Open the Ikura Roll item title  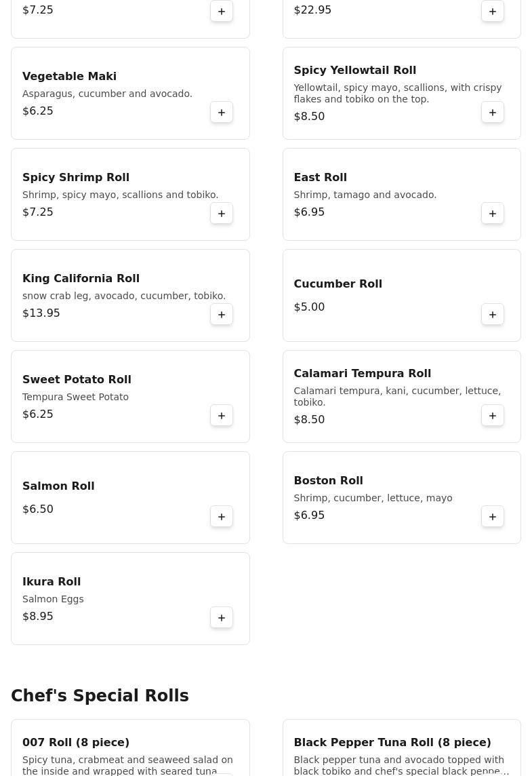[x=52, y=581]
